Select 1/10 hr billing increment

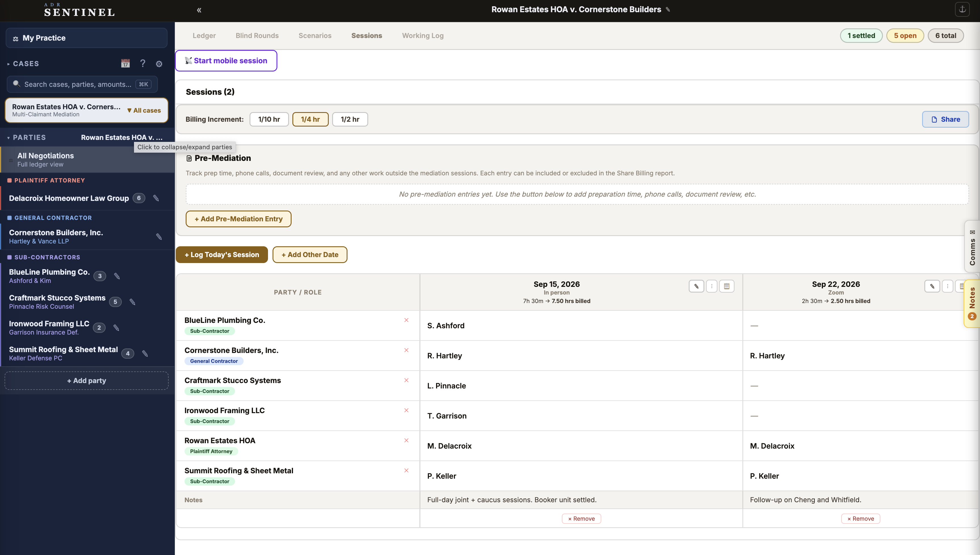pyautogui.click(x=269, y=119)
